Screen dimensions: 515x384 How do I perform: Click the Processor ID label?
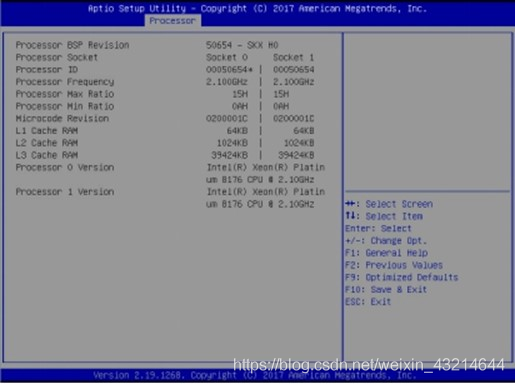[x=47, y=70]
